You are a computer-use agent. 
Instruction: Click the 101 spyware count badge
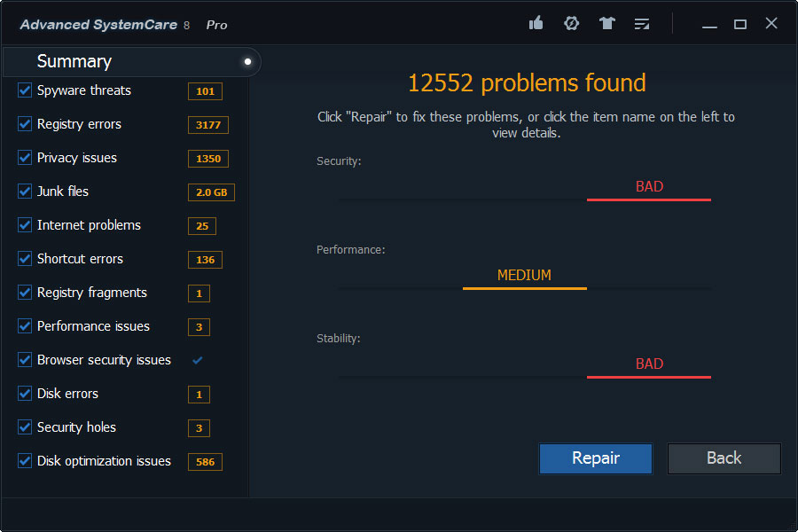click(x=205, y=91)
